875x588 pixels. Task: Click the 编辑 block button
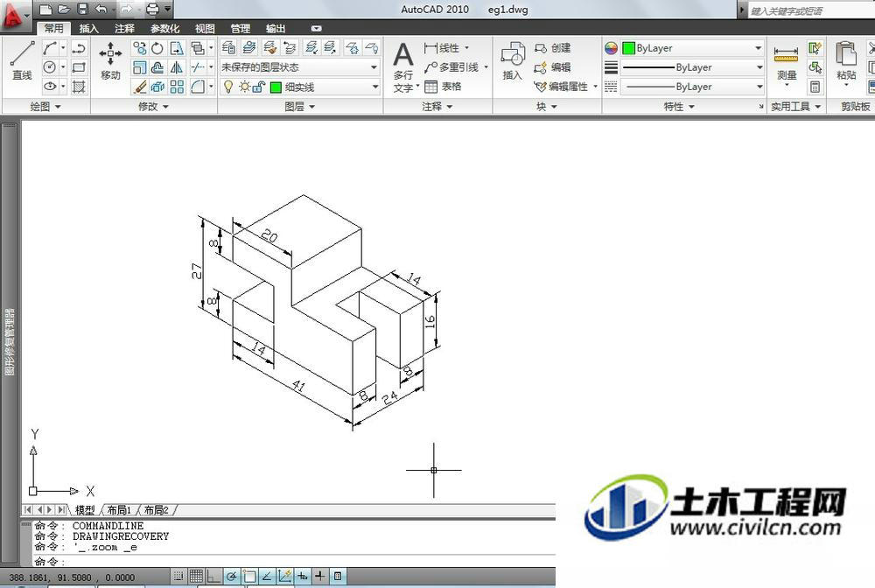(x=552, y=67)
